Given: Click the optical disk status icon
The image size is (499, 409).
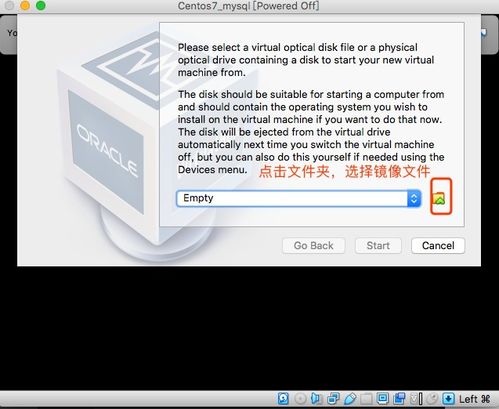Looking at the screenshot, I should [x=300, y=398].
